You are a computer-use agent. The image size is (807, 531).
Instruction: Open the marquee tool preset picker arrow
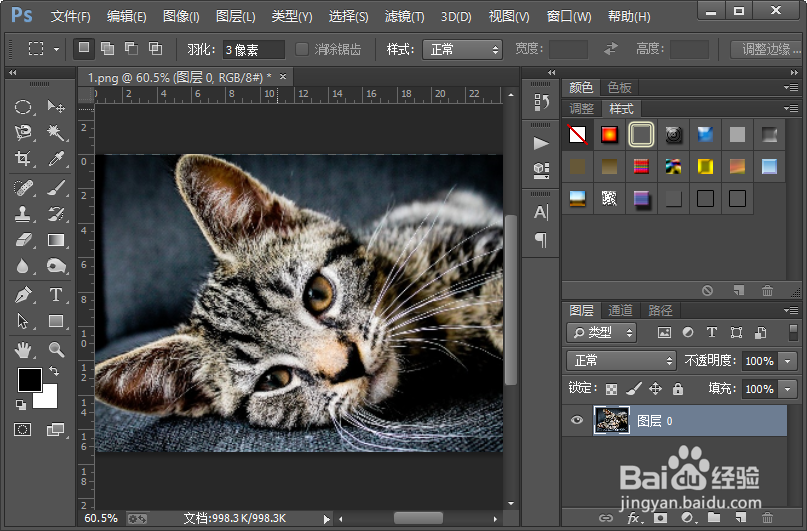coord(56,50)
